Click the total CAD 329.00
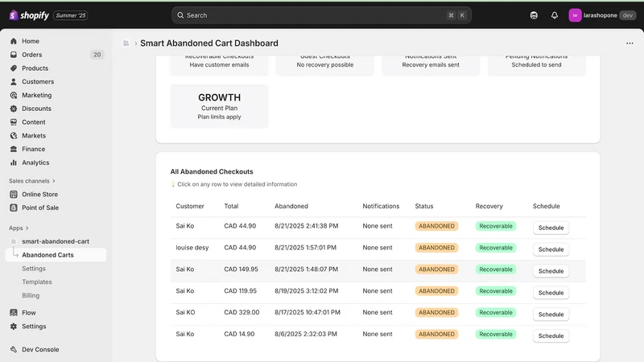 (x=242, y=312)
